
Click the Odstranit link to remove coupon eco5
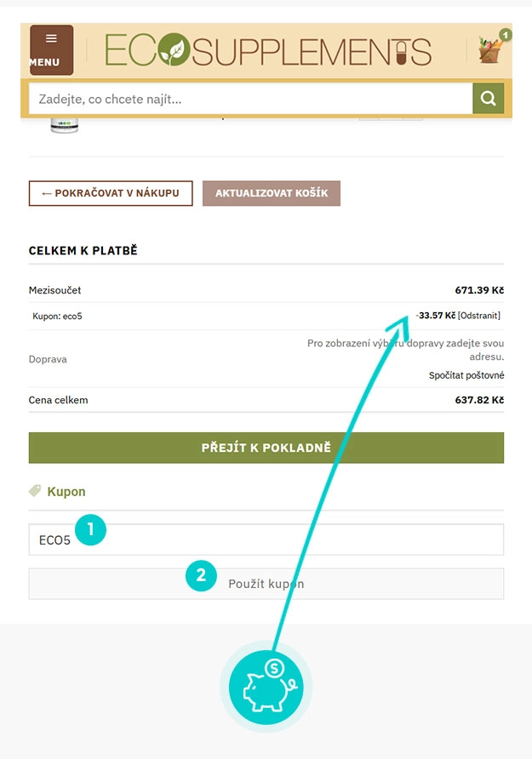[x=478, y=314]
